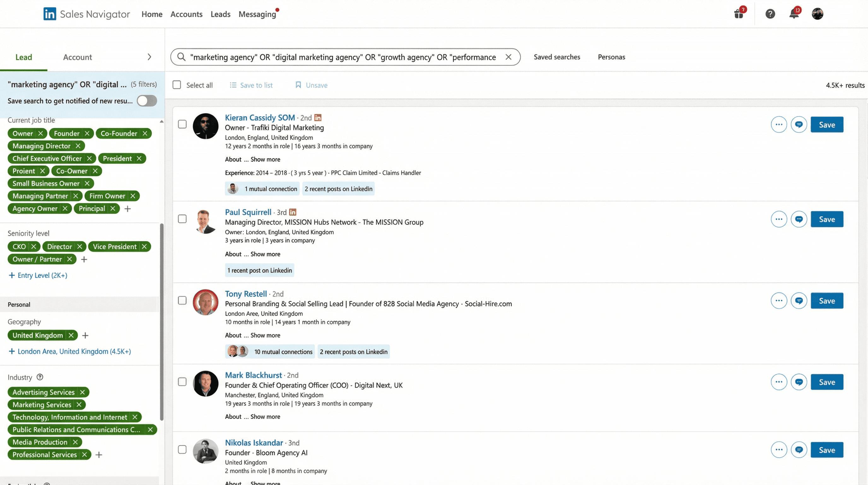Screen dimensions: 868x485
Task: Tick the checkbox next to Tony Restell
Action: click(x=182, y=300)
